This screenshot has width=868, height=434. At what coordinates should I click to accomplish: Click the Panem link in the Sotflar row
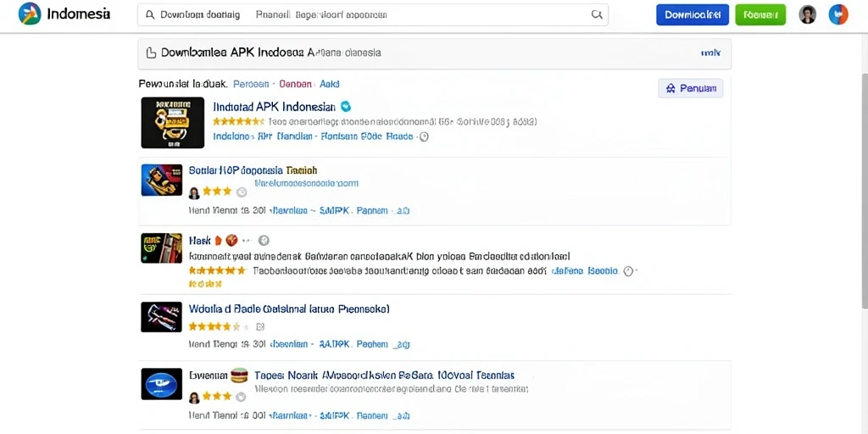pyautogui.click(x=372, y=210)
